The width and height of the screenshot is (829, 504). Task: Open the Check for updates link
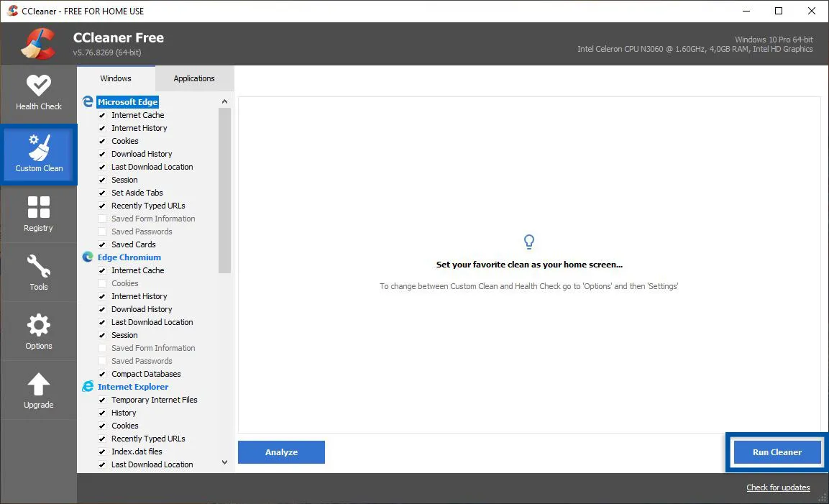tap(778, 487)
